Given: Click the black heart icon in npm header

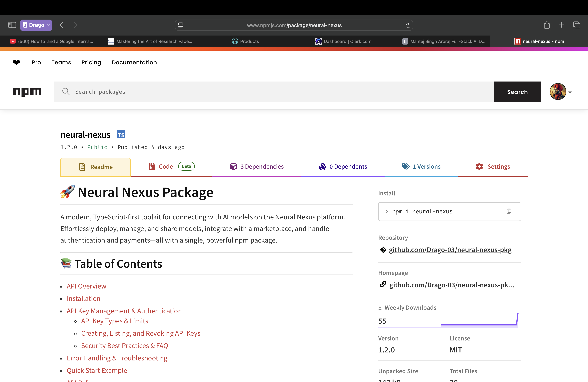Looking at the screenshot, I should tap(16, 62).
